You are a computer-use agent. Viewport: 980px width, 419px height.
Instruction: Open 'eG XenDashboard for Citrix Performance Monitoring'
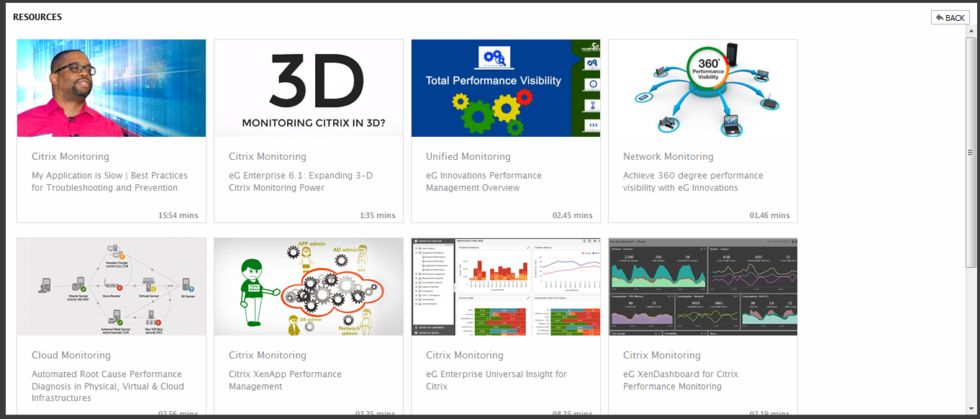(681, 380)
